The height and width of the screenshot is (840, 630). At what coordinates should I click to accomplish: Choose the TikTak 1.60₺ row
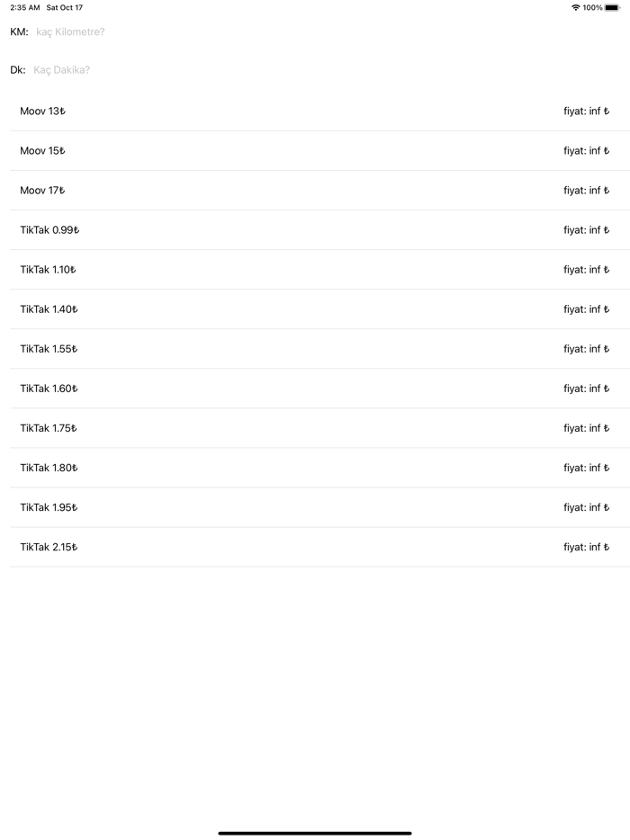[315, 389]
